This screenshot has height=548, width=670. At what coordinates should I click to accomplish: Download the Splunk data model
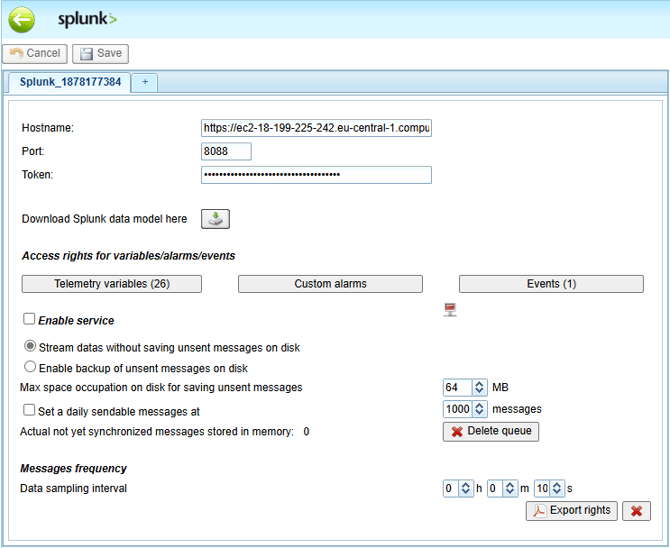[215, 219]
